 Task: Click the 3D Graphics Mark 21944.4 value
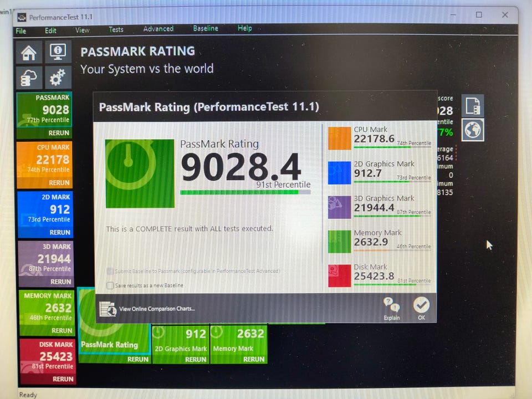click(x=374, y=208)
